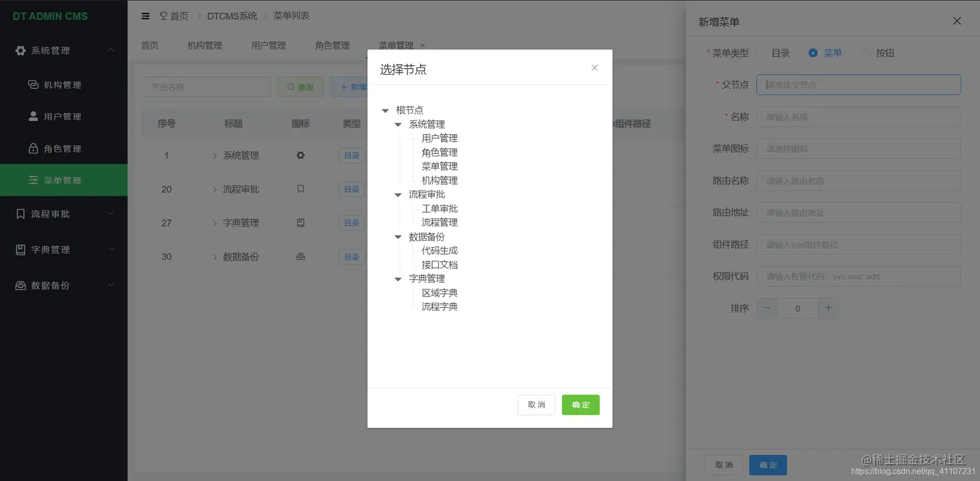Open 用户管理 from the sidebar

(64, 116)
